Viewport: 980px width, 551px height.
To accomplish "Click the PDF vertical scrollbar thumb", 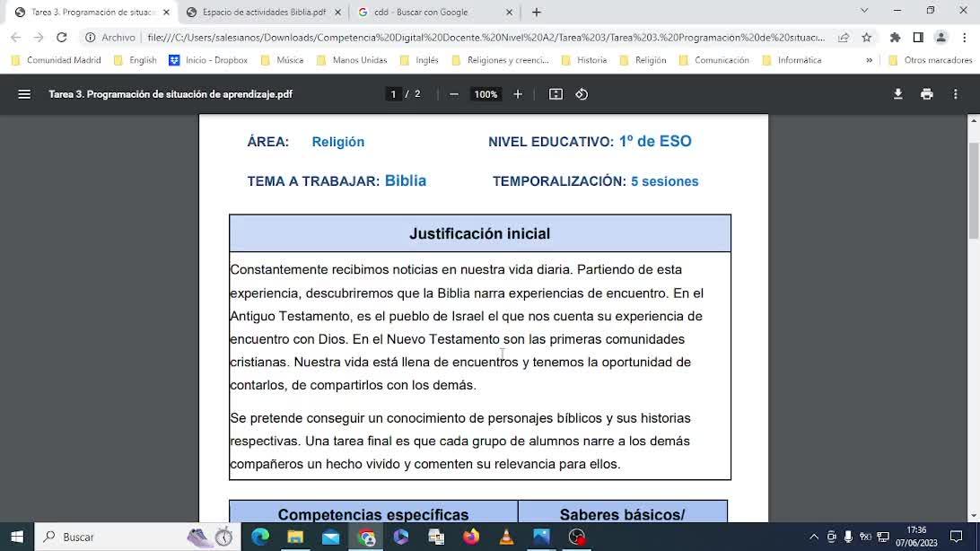I will 974,190.
